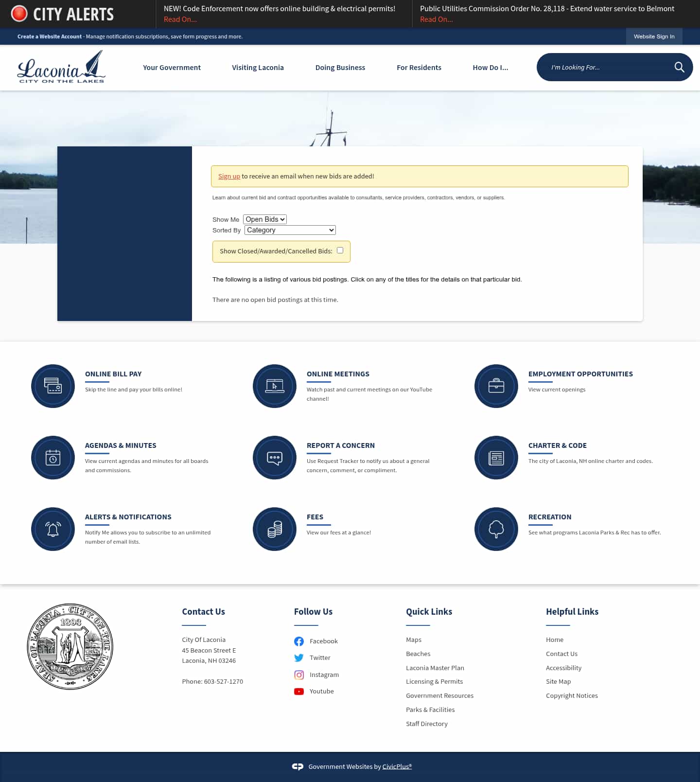This screenshot has height=782, width=700.
Task: Open the Alerts & Notifications heading link
Action: pyautogui.click(x=128, y=517)
